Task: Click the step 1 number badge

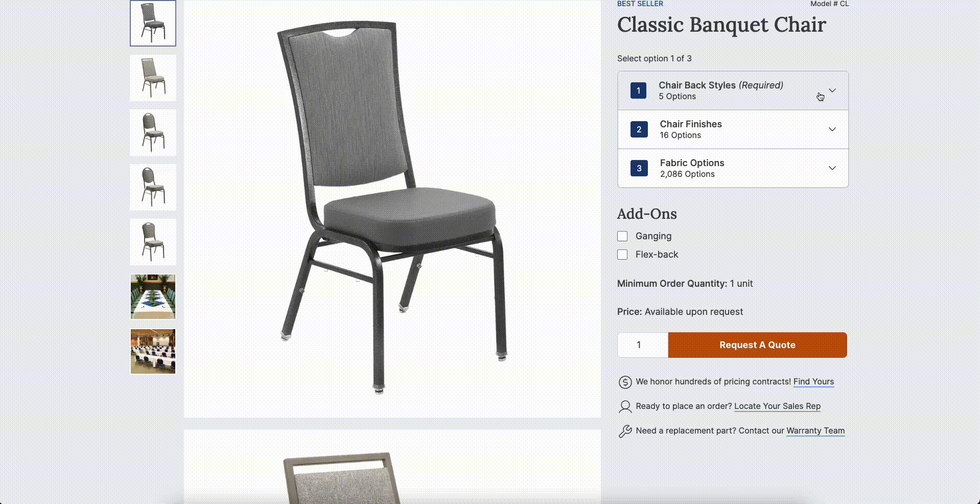Action: [x=638, y=90]
